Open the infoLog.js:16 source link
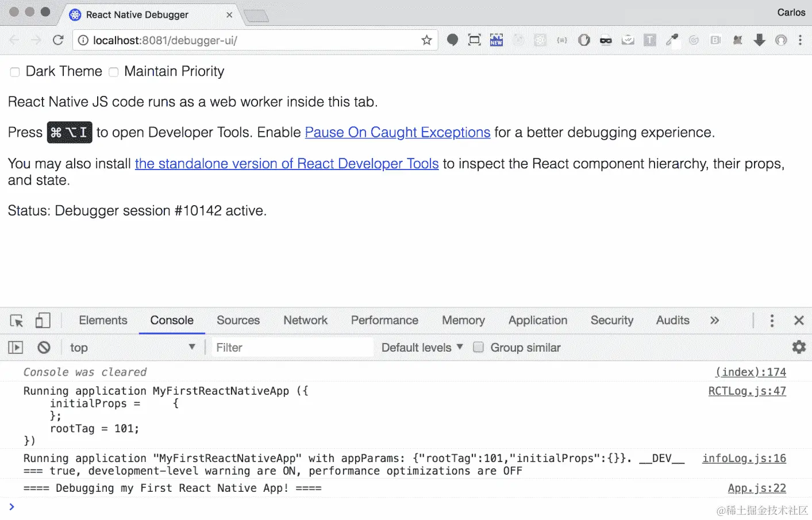Image resolution: width=812 pixels, height=520 pixels. (744, 458)
